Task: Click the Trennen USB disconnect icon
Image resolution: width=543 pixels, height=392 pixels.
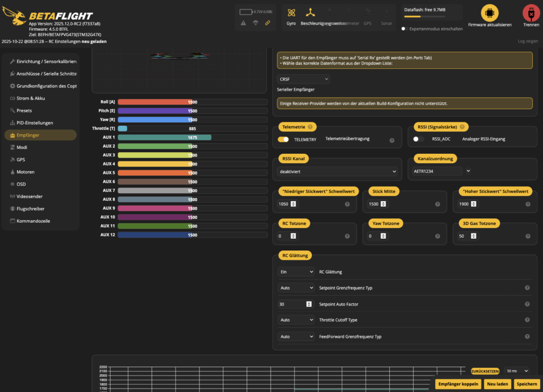Action: (531, 12)
